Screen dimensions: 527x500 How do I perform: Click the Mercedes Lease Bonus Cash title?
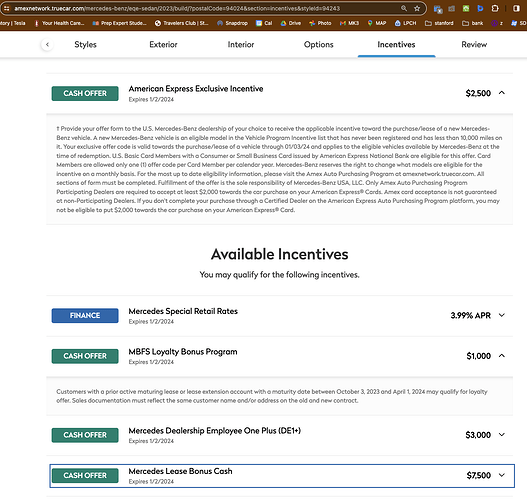180,471
